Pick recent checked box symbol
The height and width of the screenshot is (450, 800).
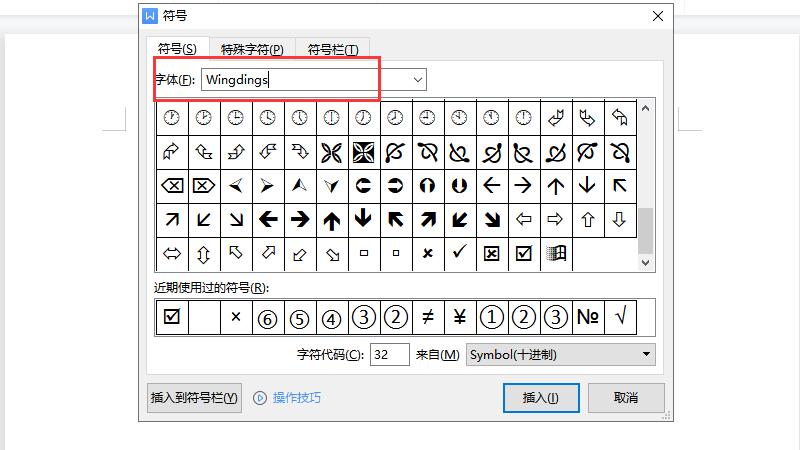[172, 317]
